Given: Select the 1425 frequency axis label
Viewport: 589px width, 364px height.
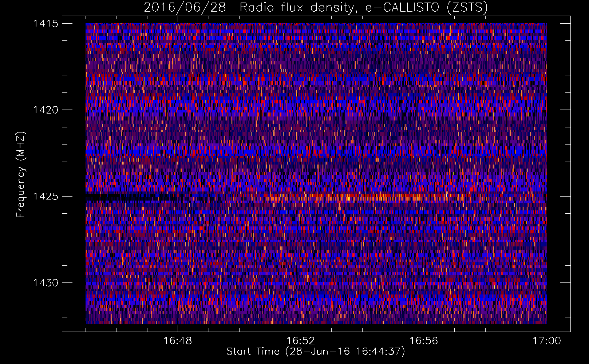Looking at the screenshot, I should click(x=46, y=197).
